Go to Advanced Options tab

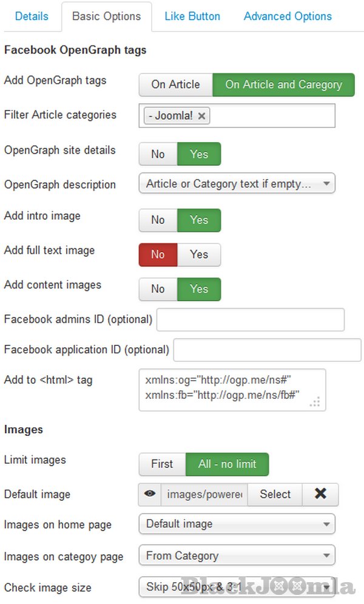pyautogui.click(x=288, y=16)
